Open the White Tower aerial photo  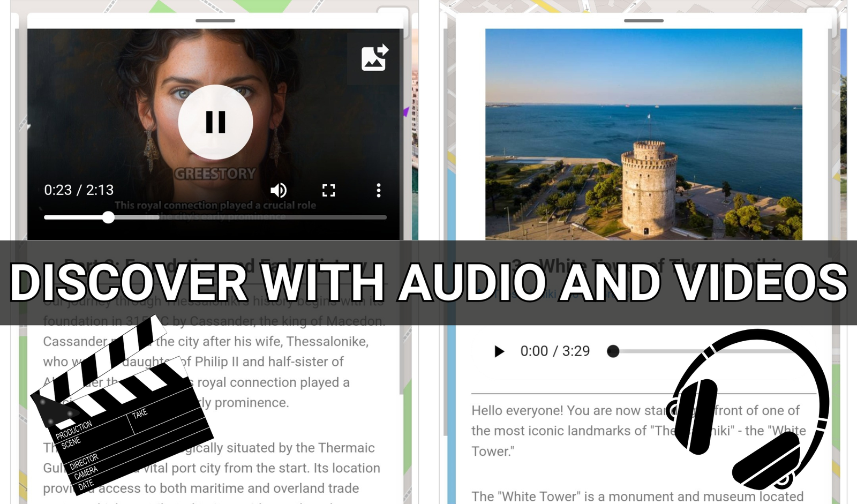[644, 134]
